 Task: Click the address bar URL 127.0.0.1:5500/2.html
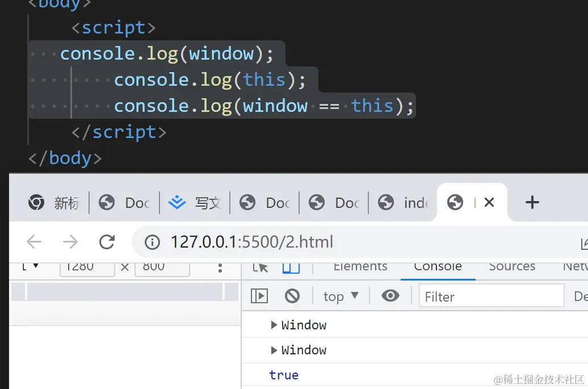[x=251, y=242]
